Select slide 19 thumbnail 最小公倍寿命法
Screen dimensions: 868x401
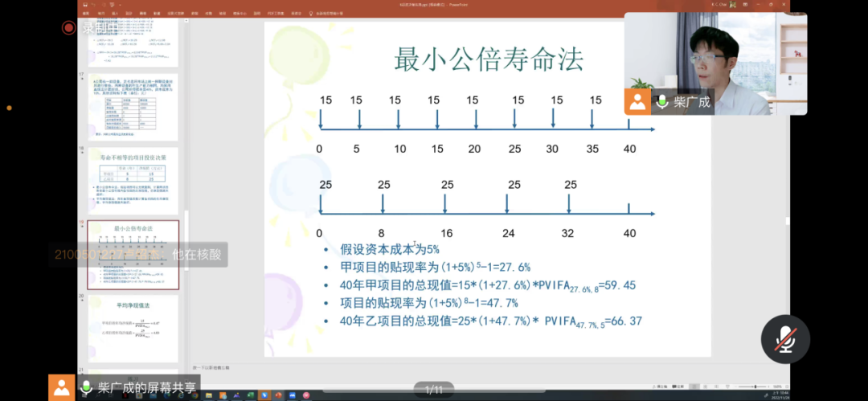(133, 255)
